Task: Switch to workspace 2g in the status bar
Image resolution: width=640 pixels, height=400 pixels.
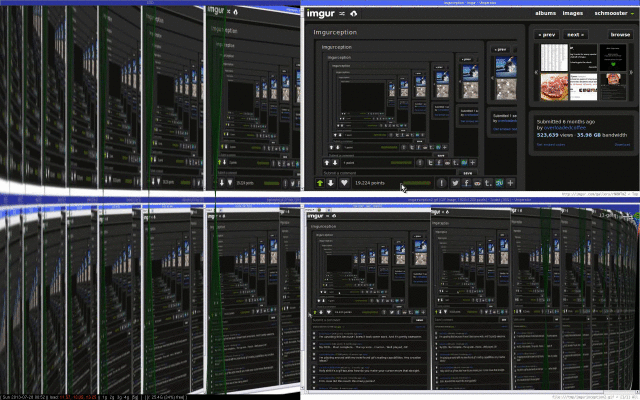Action: point(112,397)
